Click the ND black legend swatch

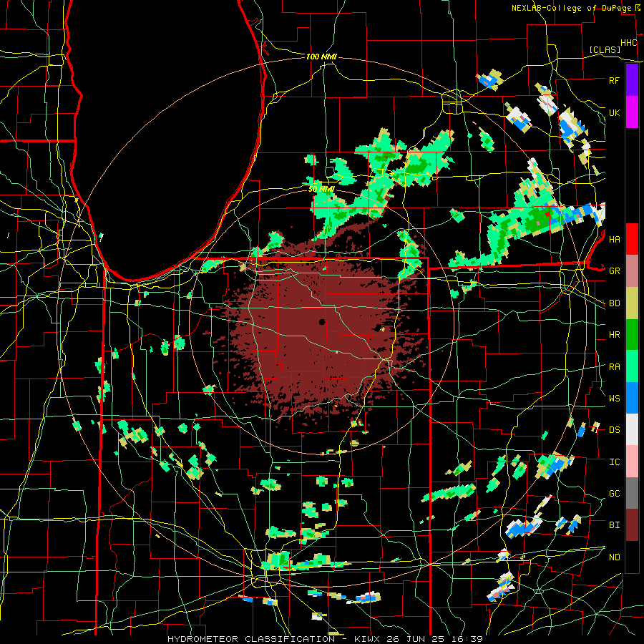pos(632,557)
